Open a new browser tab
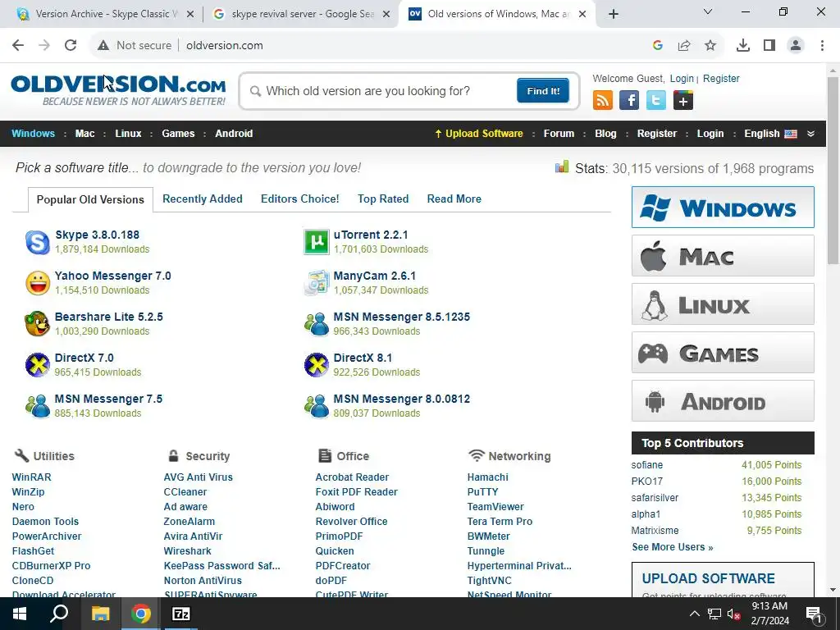Viewport: 840px width, 630px height. (614, 14)
